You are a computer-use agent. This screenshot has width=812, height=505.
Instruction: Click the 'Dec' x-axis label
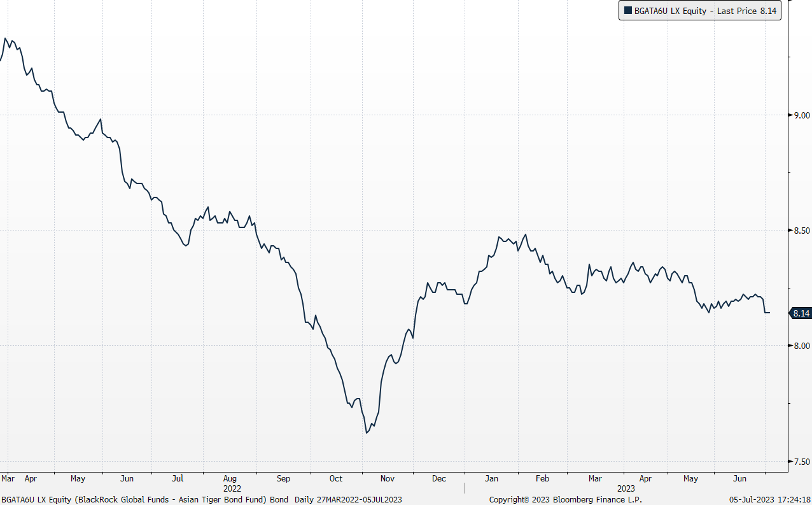[x=438, y=478]
